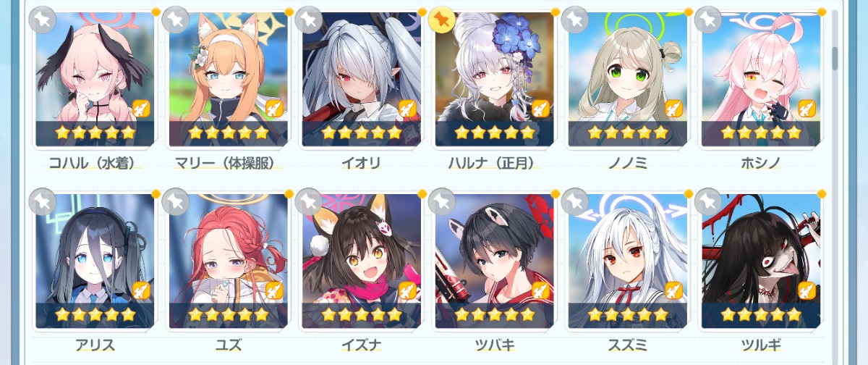This screenshot has height=365, width=868.
Task: Click the pin icon on the アリス card
Action: pos(43,201)
